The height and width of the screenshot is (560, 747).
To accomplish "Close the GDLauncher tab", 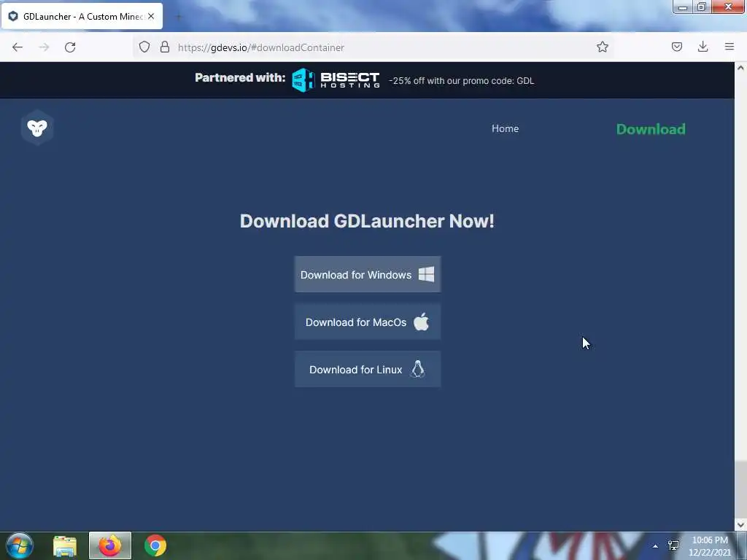I will point(151,16).
